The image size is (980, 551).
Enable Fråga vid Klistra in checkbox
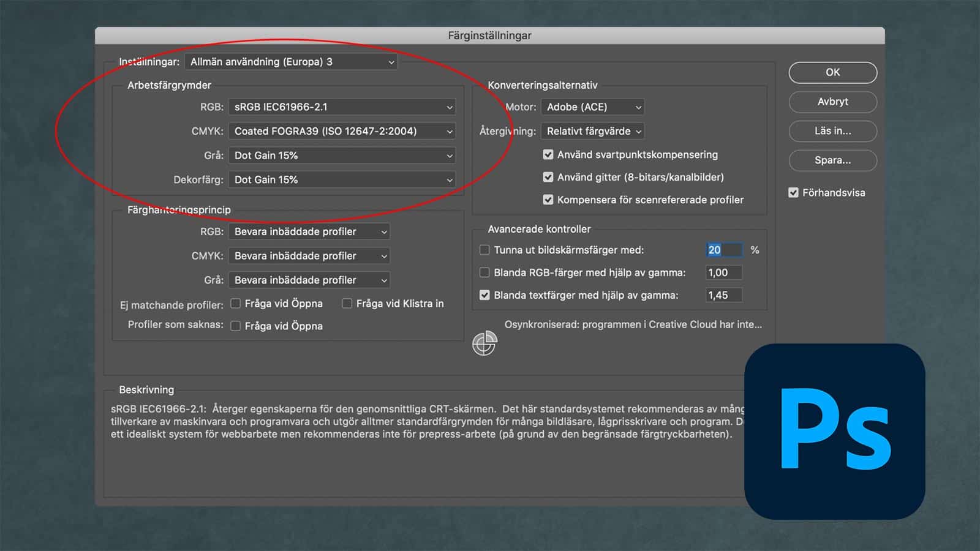point(347,304)
